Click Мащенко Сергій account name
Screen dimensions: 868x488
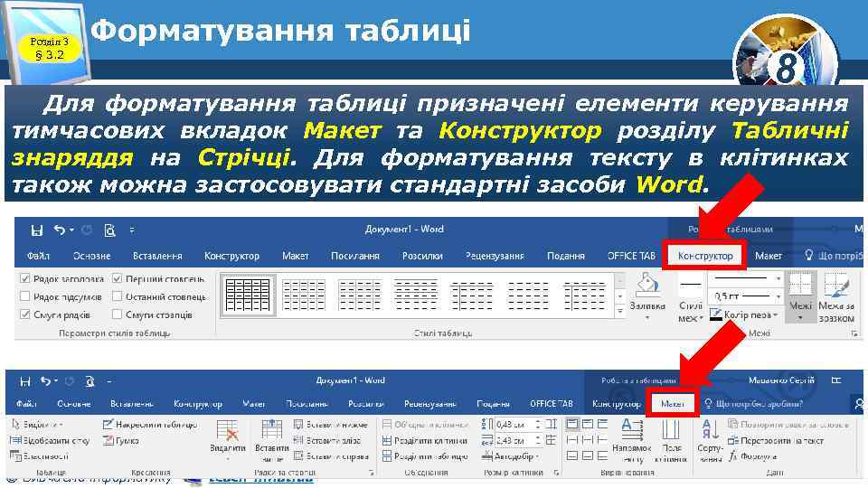[781, 380]
